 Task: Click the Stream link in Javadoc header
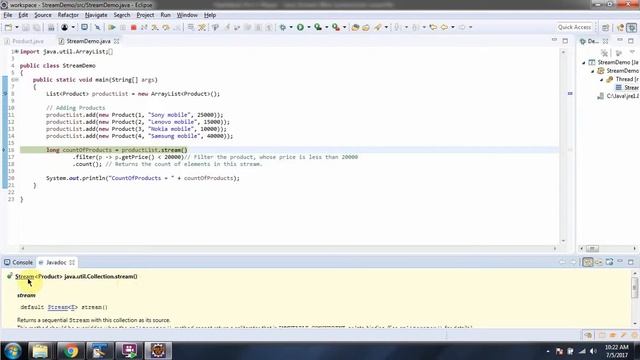click(x=24, y=276)
